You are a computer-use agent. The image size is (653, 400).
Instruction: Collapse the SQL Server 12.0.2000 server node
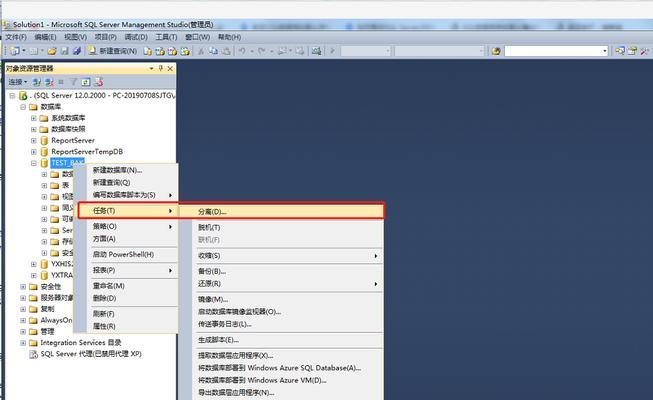pos(12,96)
